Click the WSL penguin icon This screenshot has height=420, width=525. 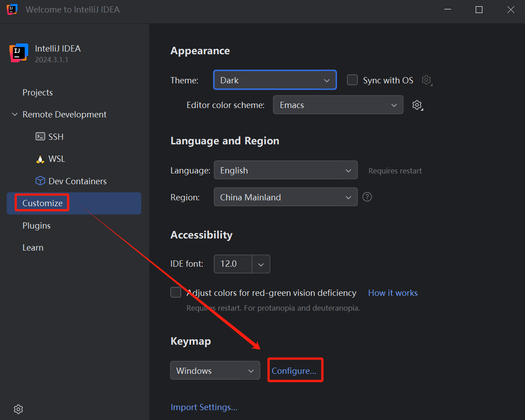point(40,159)
